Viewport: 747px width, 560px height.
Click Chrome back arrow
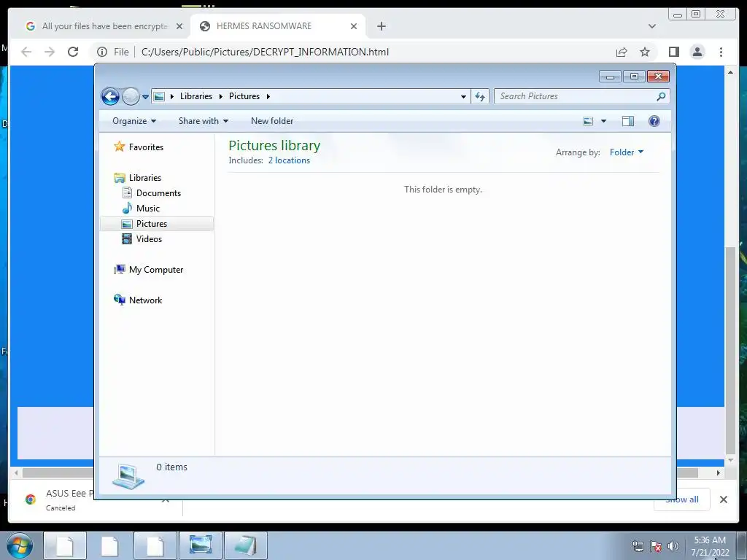pyautogui.click(x=26, y=52)
